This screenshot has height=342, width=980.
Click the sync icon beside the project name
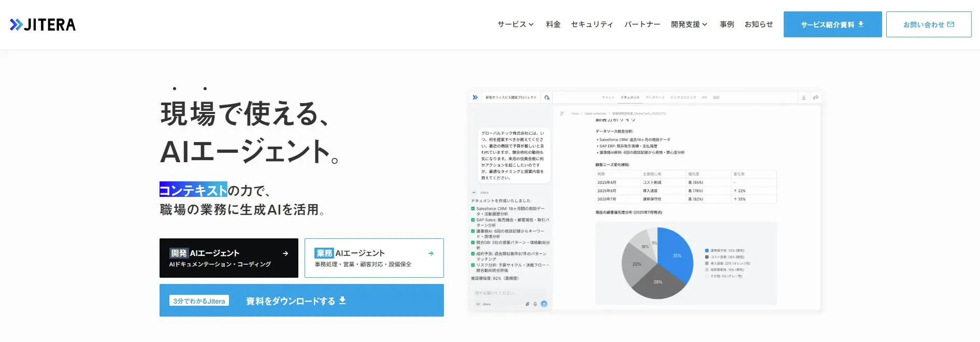546,97
